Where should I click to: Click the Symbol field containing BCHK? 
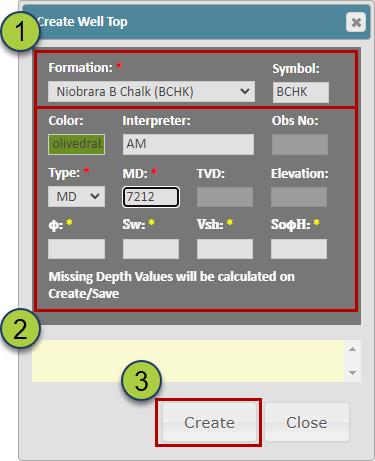point(301,92)
